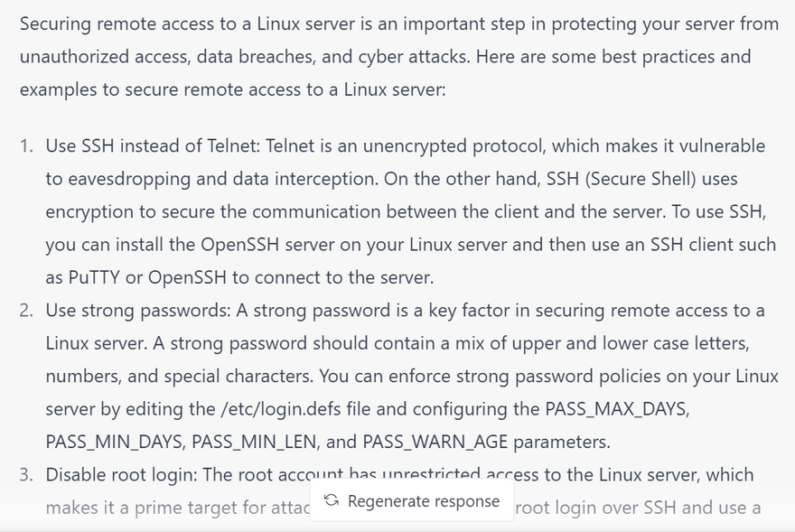This screenshot has height=532, width=795.
Task: Click the circular arrows regenerate icon
Action: point(332,500)
